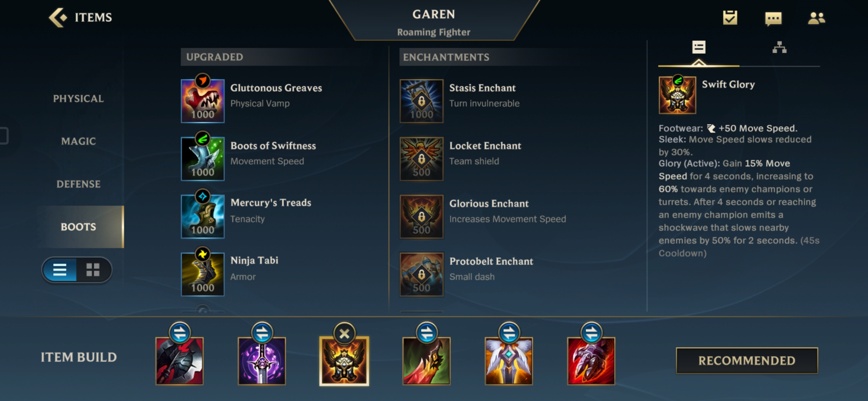Swap the first build slot item

[x=180, y=333]
